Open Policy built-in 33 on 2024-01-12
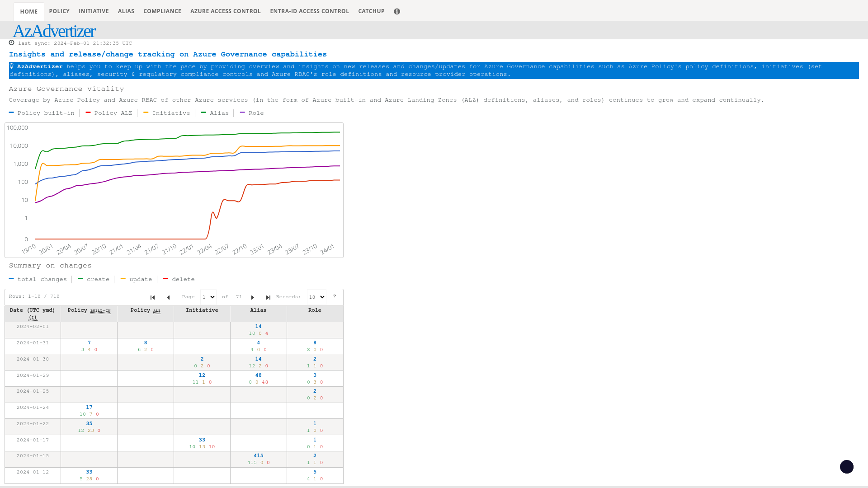Screen dimensions: 868x488 pos(89,472)
